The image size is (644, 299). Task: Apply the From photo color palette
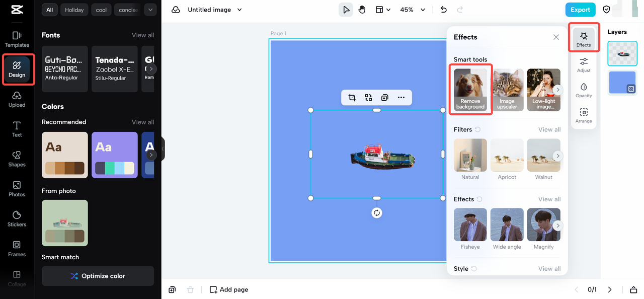click(x=64, y=223)
